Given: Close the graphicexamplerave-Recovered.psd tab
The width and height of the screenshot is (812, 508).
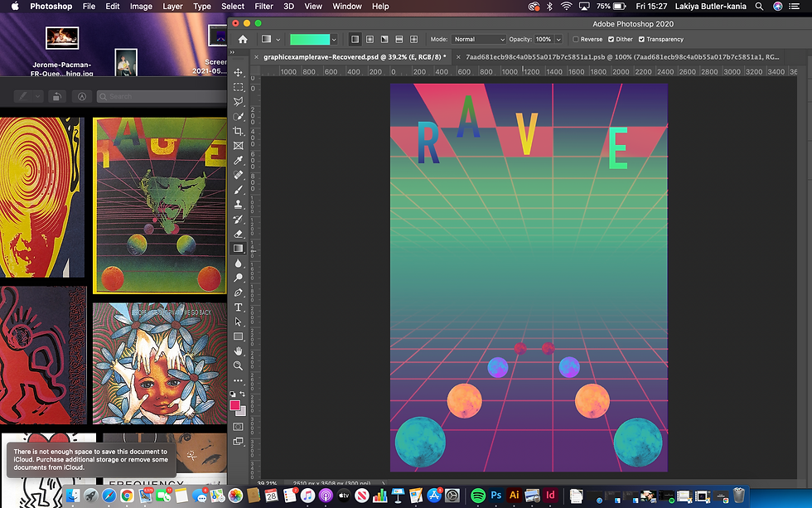Looking at the screenshot, I should tap(256, 57).
